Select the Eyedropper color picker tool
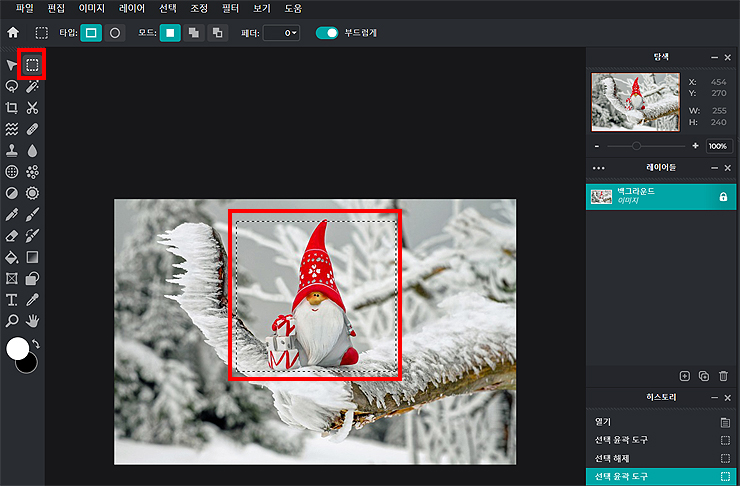 tap(32, 300)
